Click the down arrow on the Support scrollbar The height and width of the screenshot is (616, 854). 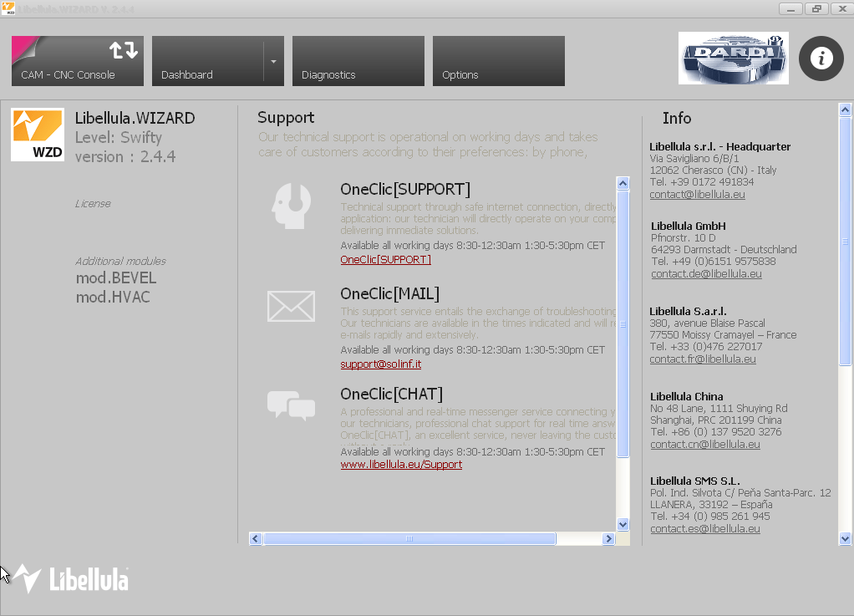623,524
